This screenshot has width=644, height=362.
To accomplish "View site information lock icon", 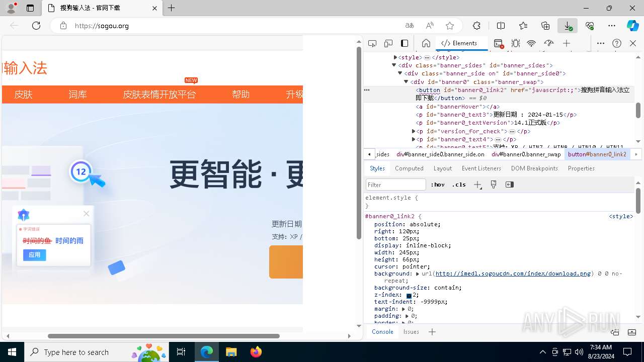I will tap(63, 26).
